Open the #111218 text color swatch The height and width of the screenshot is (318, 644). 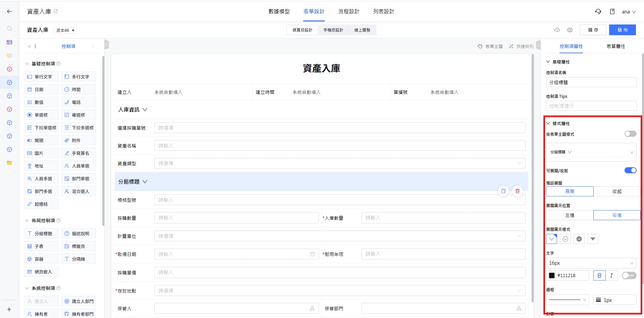tap(552, 275)
